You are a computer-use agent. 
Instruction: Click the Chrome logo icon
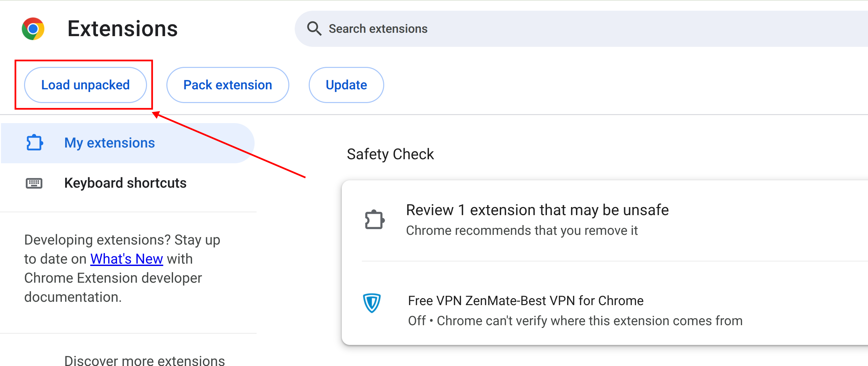(33, 29)
